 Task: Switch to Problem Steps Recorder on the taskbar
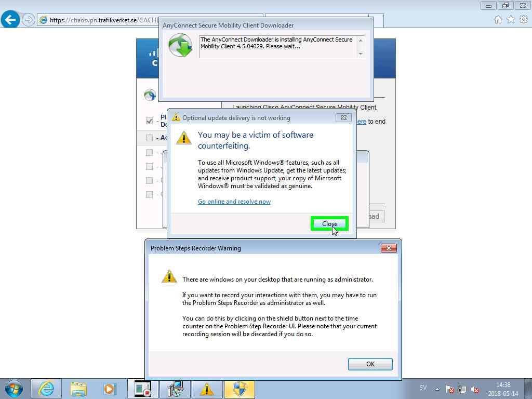click(142, 389)
